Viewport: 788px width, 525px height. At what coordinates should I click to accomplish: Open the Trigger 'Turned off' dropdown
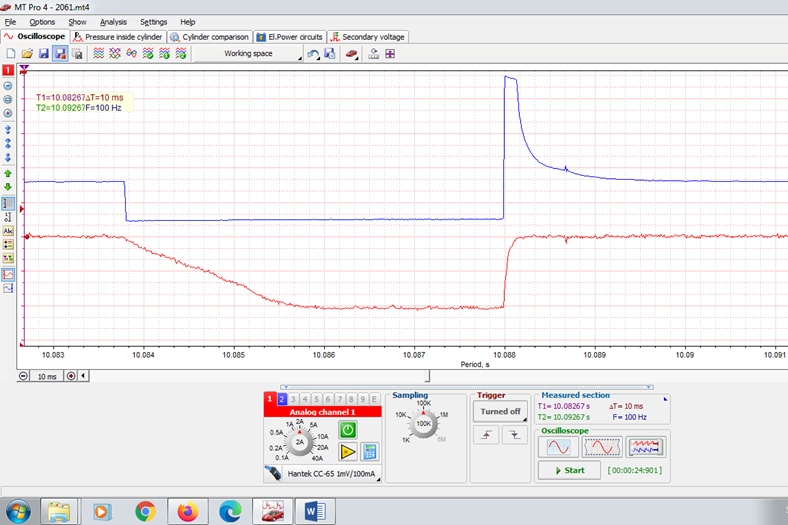[500, 411]
